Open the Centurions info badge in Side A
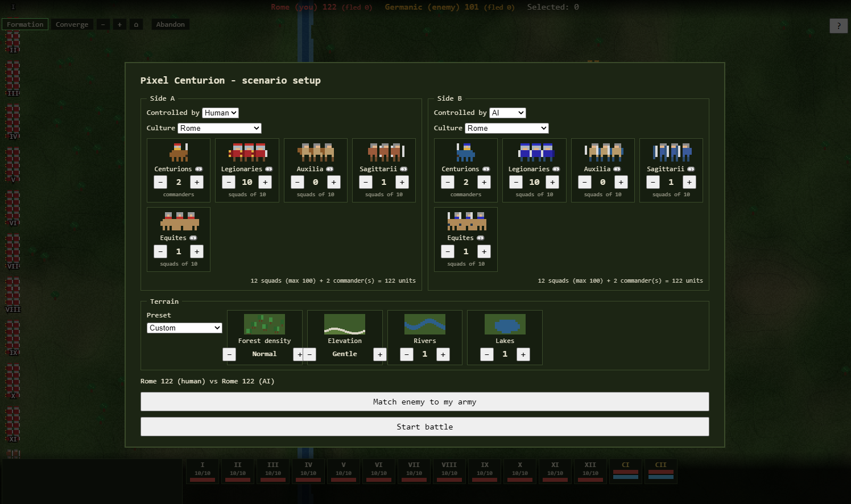 click(199, 169)
